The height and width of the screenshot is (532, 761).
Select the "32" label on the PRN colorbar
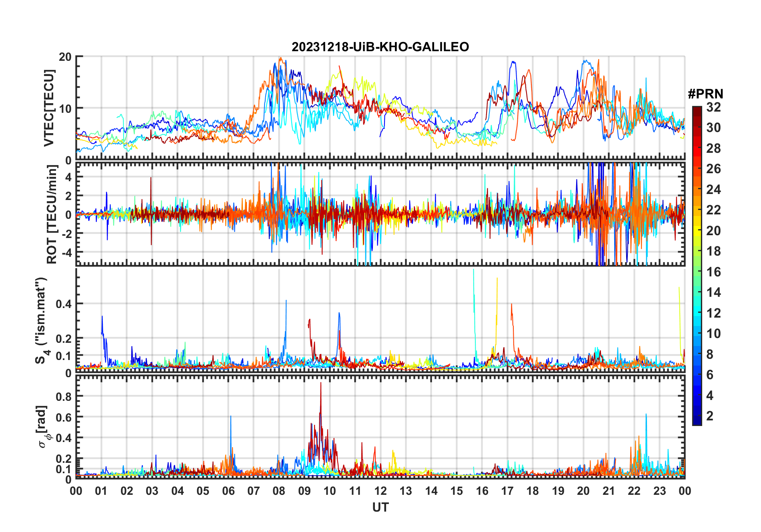(713, 107)
